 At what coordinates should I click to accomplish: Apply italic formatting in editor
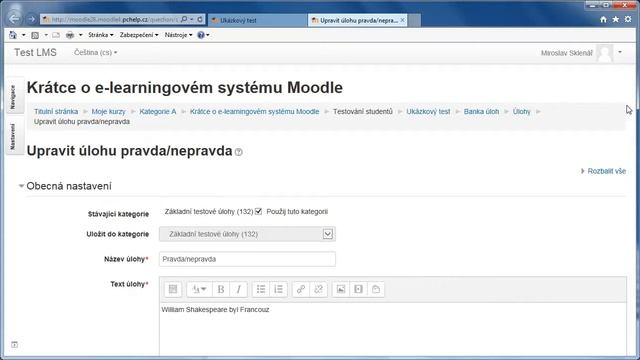[x=238, y=289]
